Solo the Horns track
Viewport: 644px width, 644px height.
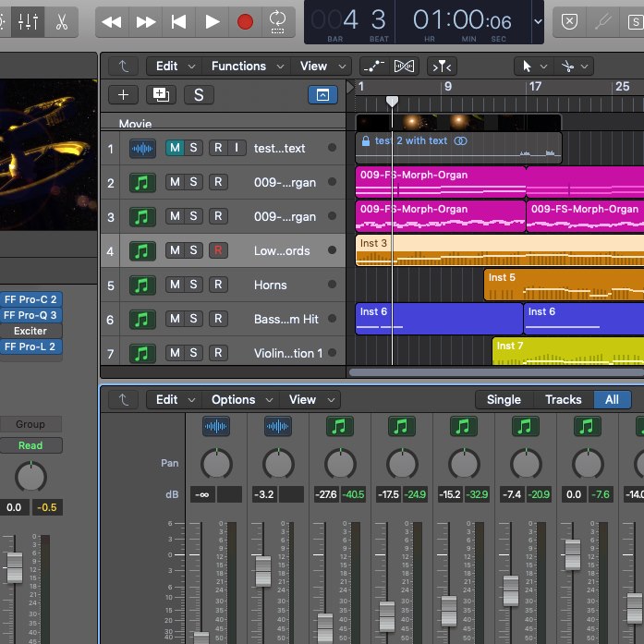coord(193,286)
